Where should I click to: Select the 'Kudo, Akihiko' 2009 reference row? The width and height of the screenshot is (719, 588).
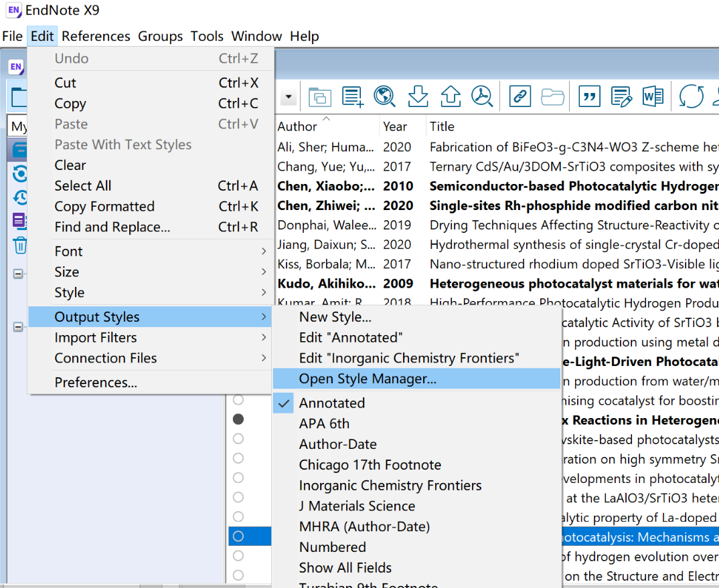coord(497,284)
